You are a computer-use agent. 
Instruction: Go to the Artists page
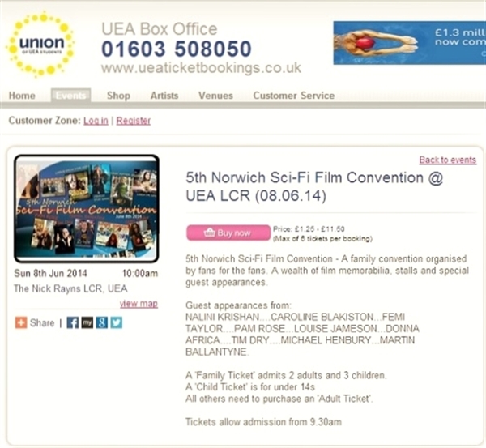coord(164,96)
